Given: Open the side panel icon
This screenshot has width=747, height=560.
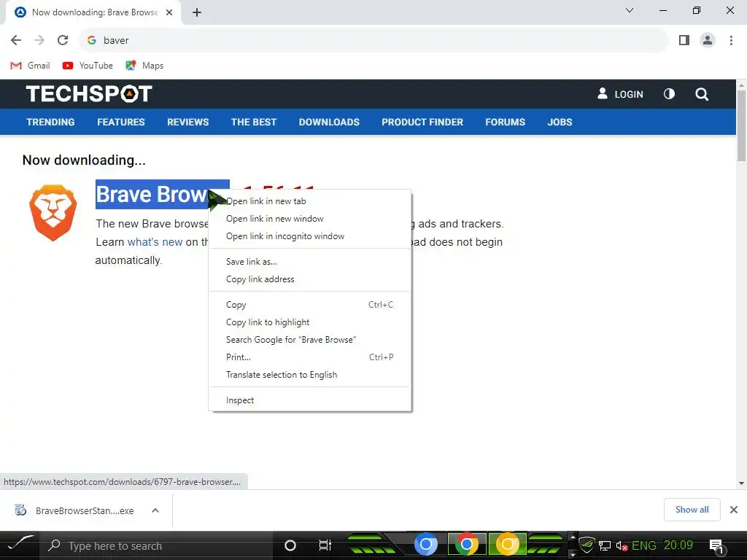Looking at the screenshot, I should click(684, 40).
